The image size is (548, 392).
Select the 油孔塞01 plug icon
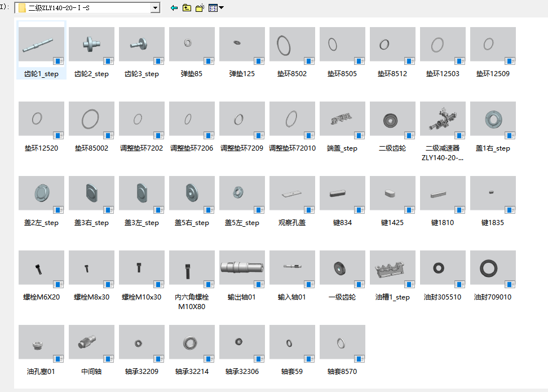point(41,344)
